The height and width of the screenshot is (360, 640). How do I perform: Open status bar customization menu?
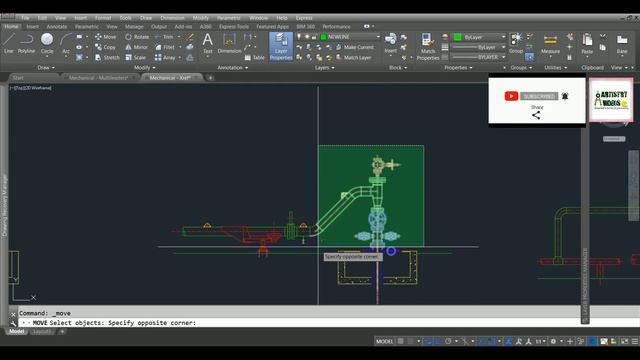pos(635,341)
